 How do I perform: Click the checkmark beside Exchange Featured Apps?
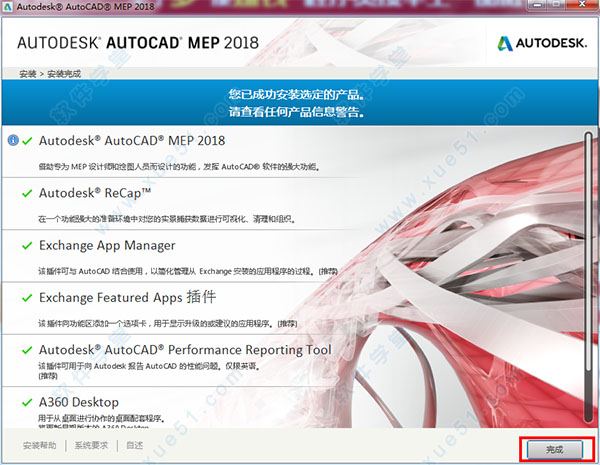(27, 298)
